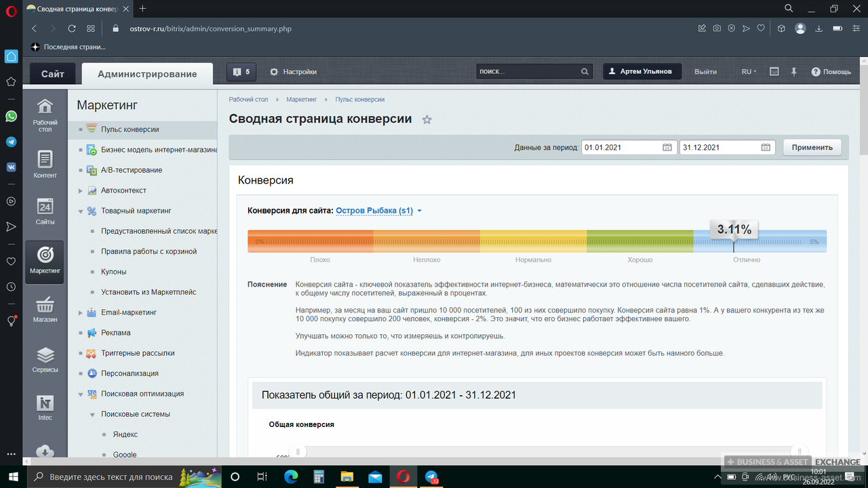Click the admin search field
The width and height of the screenshot is (868, 488).
[x=528, y=72]
